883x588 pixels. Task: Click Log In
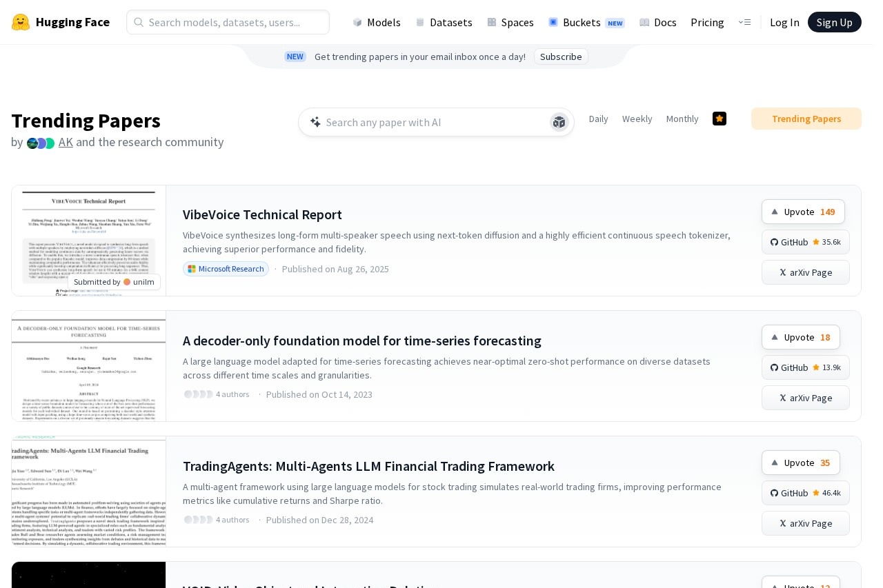point(784,22)
